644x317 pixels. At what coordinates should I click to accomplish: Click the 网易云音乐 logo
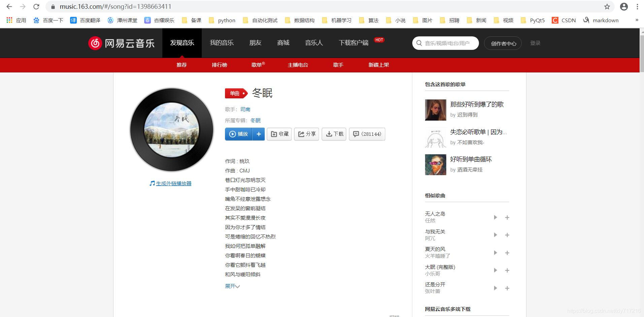121,43
